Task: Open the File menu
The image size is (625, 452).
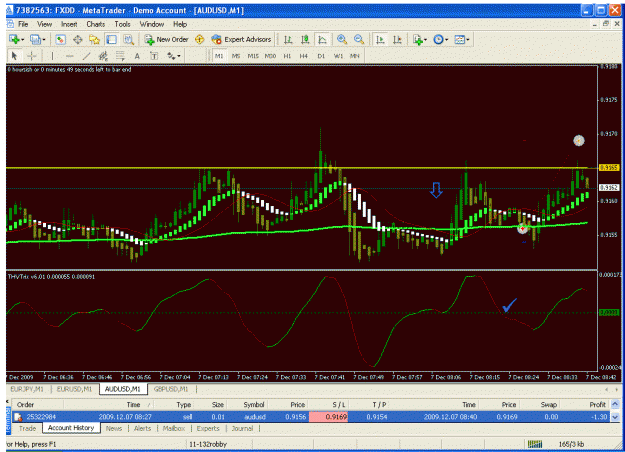Action: 23,24
